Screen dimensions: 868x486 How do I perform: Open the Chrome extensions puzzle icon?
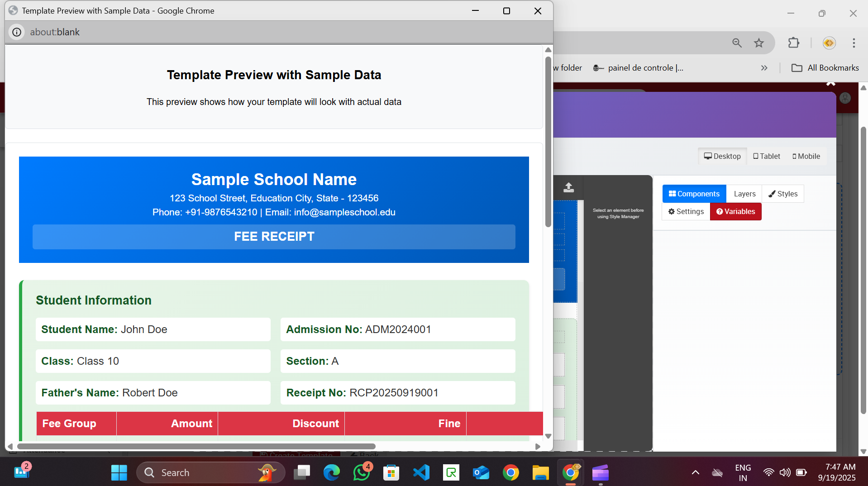[x=793, y=43]
